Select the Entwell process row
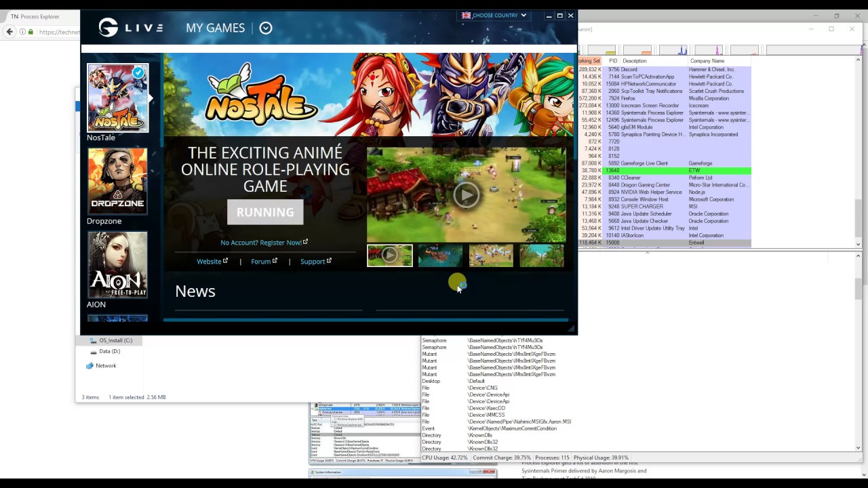The width and height of the screenshot is (868, 488). 665,243
